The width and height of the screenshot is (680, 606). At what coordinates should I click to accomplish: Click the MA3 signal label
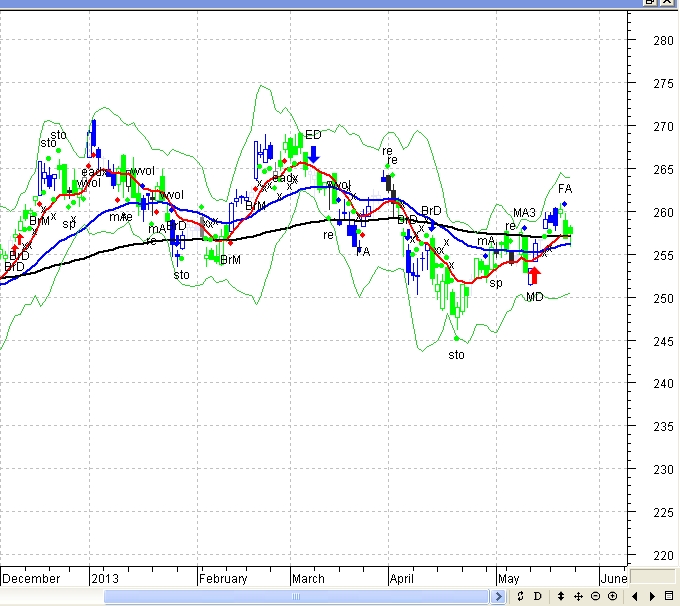pyautogui.click(x=524, y=213)
